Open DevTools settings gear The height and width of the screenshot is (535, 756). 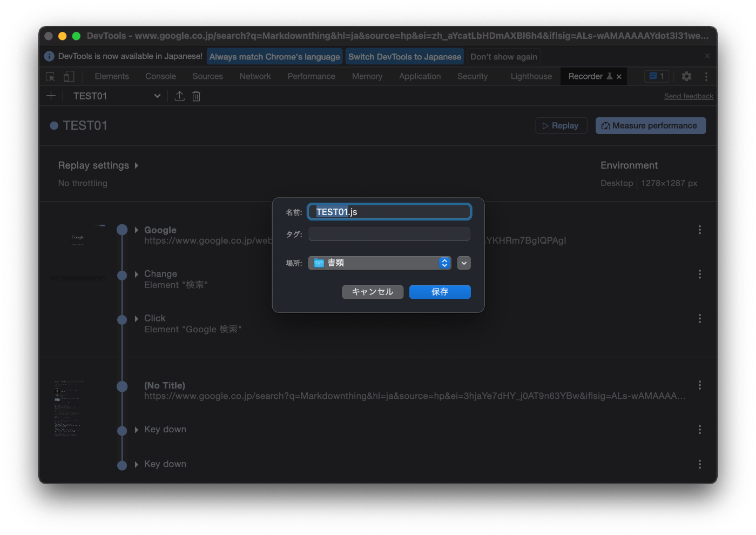pos(686,77)
